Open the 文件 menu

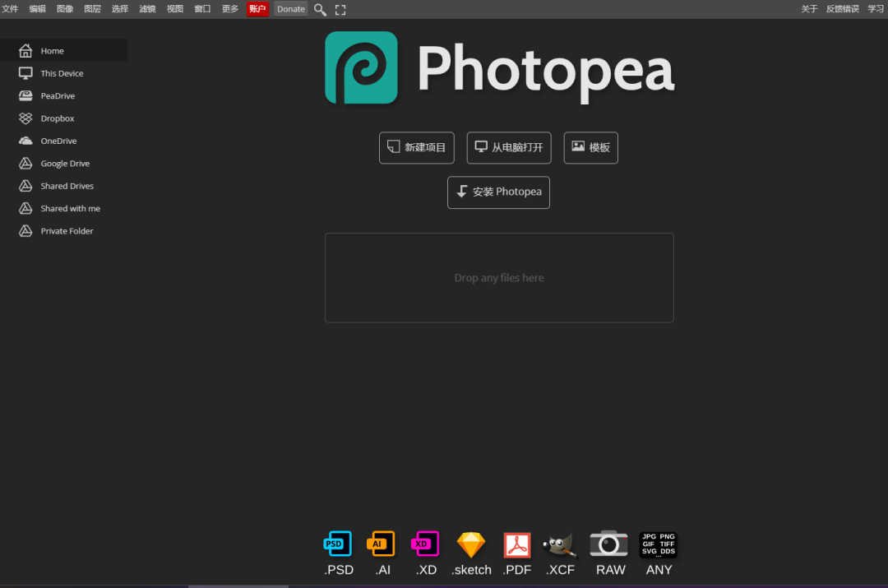[10, 9]
